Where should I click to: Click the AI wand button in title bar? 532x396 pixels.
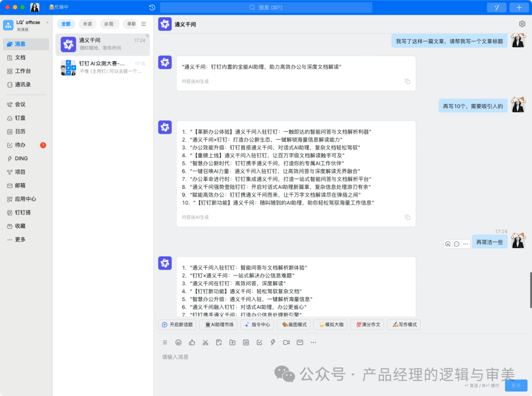(497, 7)
